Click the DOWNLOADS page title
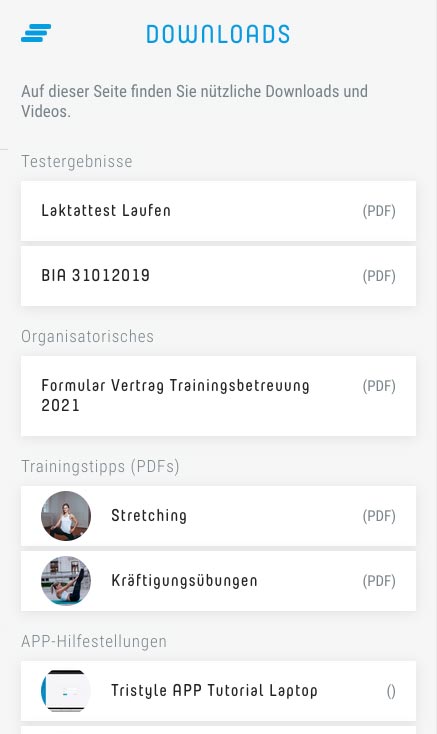Screen dimensions: 437x734 218,34
